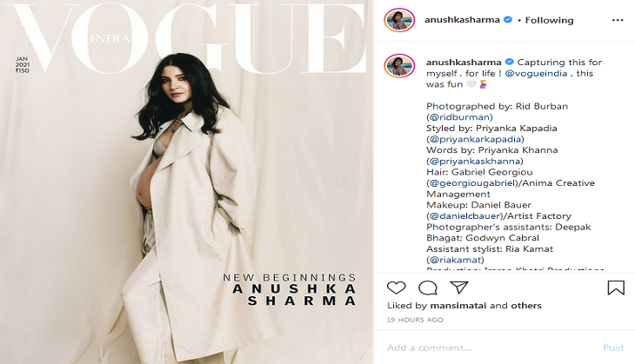Click the Post comment button
Image resolution: width=635 pixels, height=364 pixels.
(613, 347)
